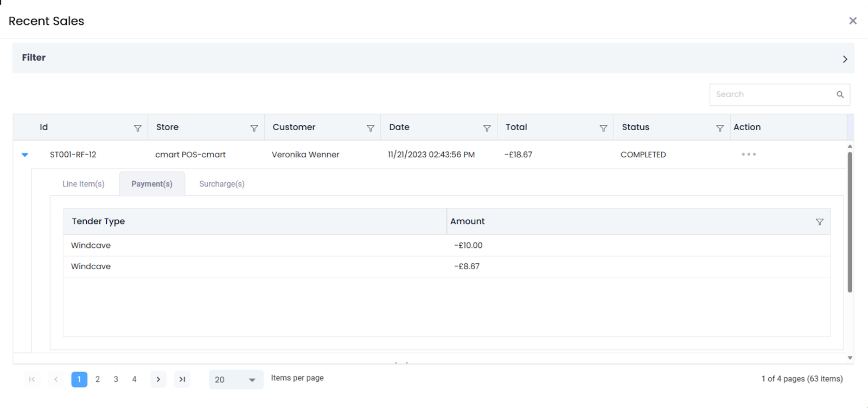Jump to the last page
This screenshot has height=408, width=868.
tap(182, 379)
